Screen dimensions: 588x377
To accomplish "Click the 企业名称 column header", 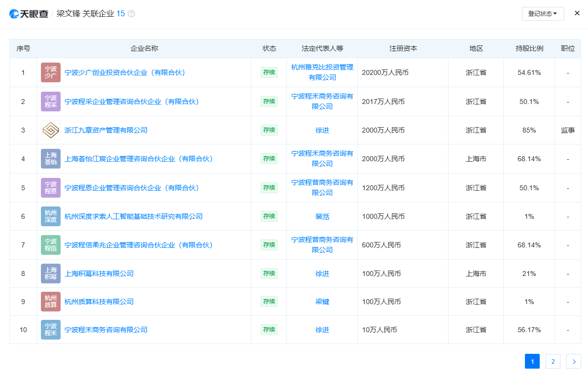I will point(144,48).
